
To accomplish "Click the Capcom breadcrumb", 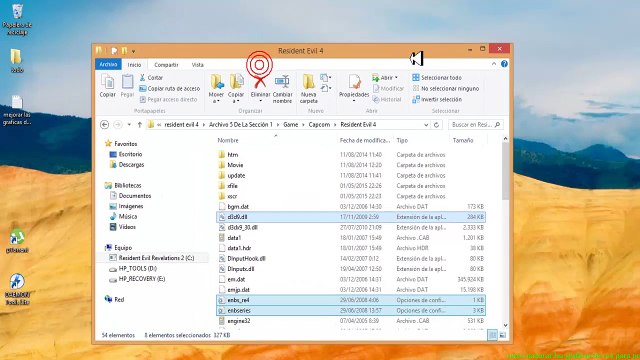I will 319,124.
